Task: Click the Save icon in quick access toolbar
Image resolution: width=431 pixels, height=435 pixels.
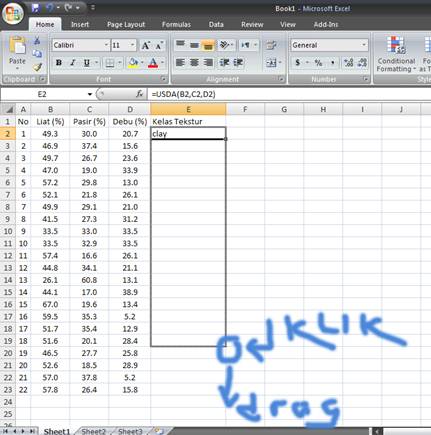Action: pos(35,7)
